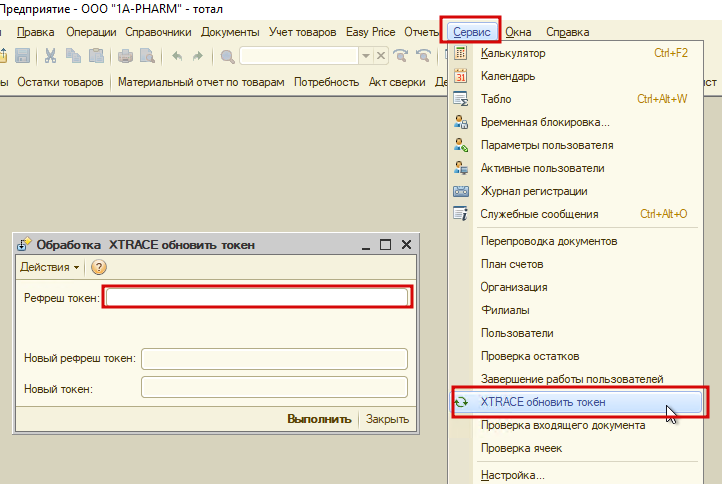Click the Обработка dialog title icon

pyautogui.click(x=24, y=245)
